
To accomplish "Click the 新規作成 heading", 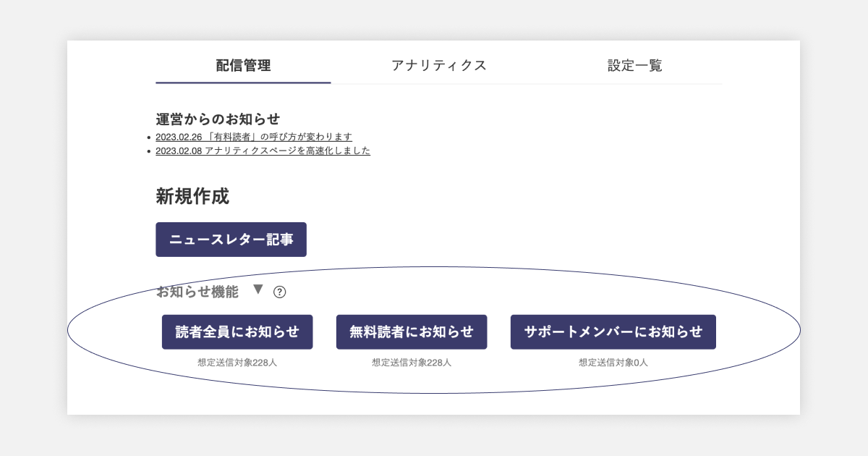I will click(192, 196).
